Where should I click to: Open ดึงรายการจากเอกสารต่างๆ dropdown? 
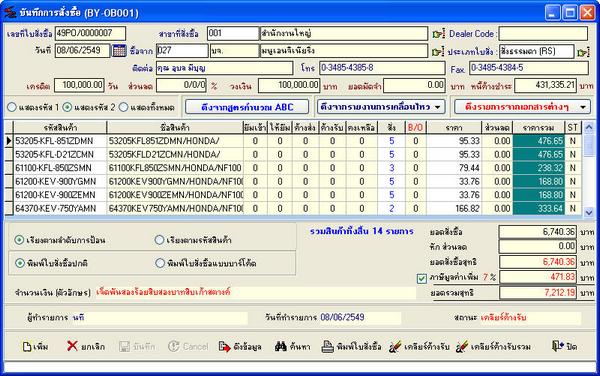pyautogui.click(x=522, y=107)
